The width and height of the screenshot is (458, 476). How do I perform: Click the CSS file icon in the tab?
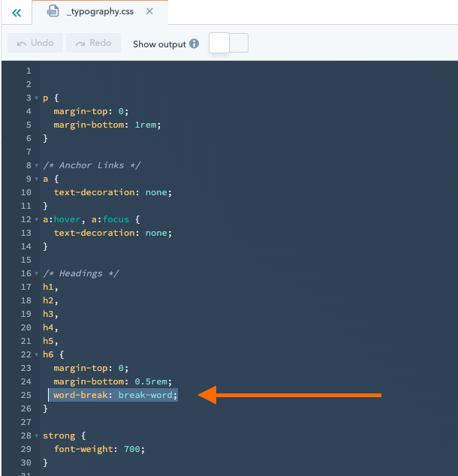pos(53,12)
